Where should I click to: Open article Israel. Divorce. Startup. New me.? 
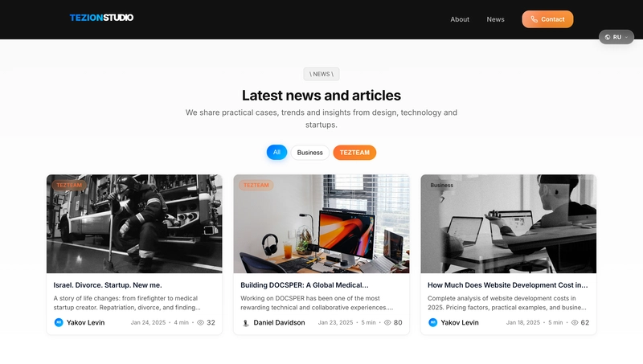click(x=108, y=285)
